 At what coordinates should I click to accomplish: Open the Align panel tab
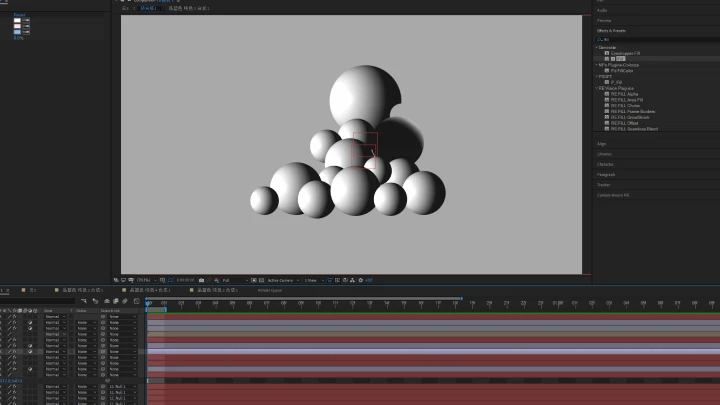(601, 144)
